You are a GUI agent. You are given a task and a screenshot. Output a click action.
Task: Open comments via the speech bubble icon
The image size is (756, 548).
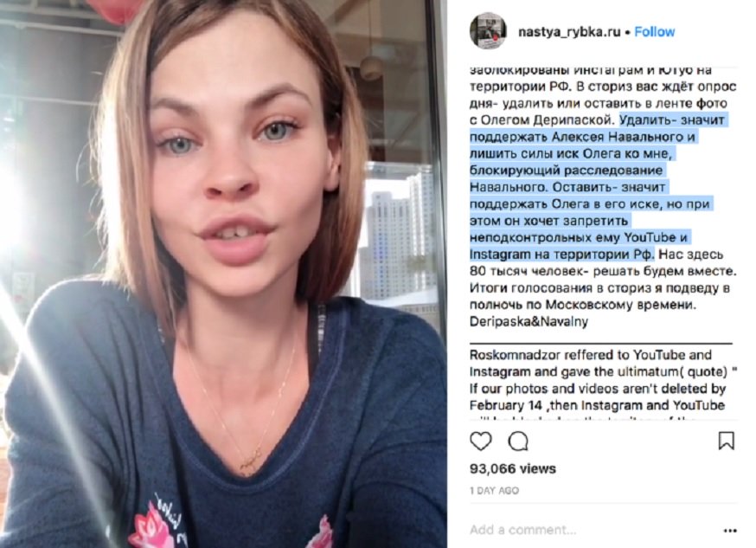(x=518, y=441)
